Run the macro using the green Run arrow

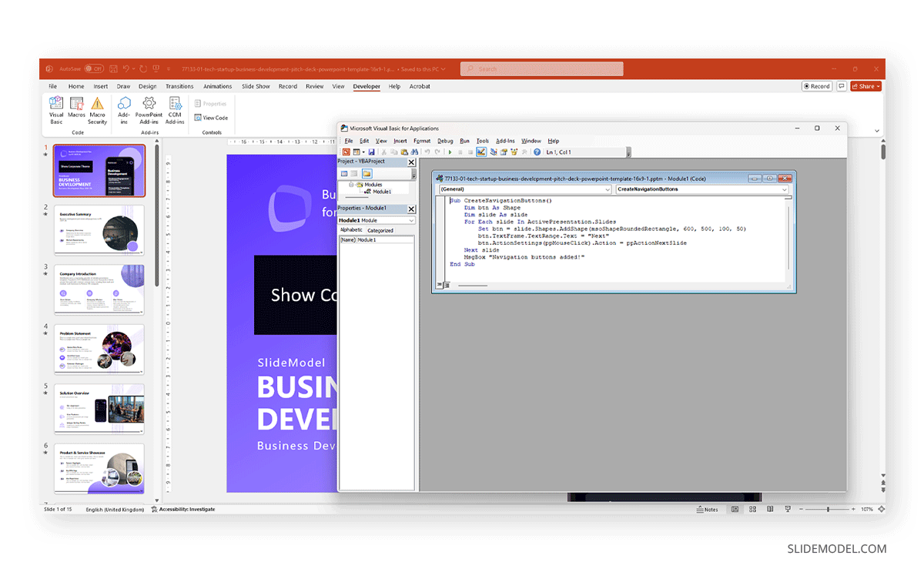[450, 152]
